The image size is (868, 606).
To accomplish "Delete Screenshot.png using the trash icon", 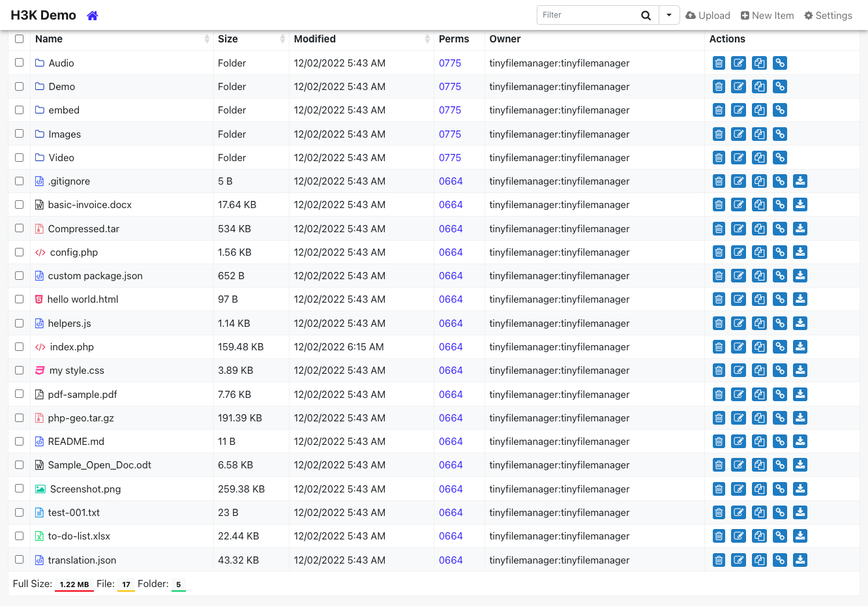I will coord(719,489).
